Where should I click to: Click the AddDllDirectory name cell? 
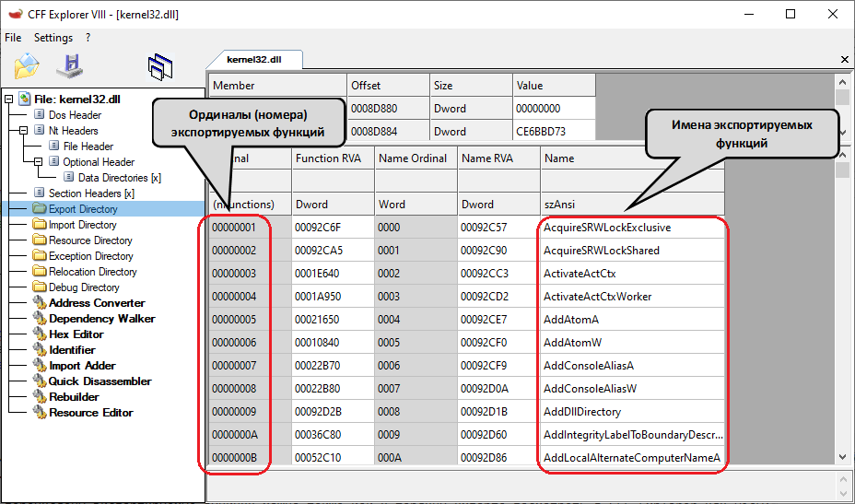click(x=633, y=411)
